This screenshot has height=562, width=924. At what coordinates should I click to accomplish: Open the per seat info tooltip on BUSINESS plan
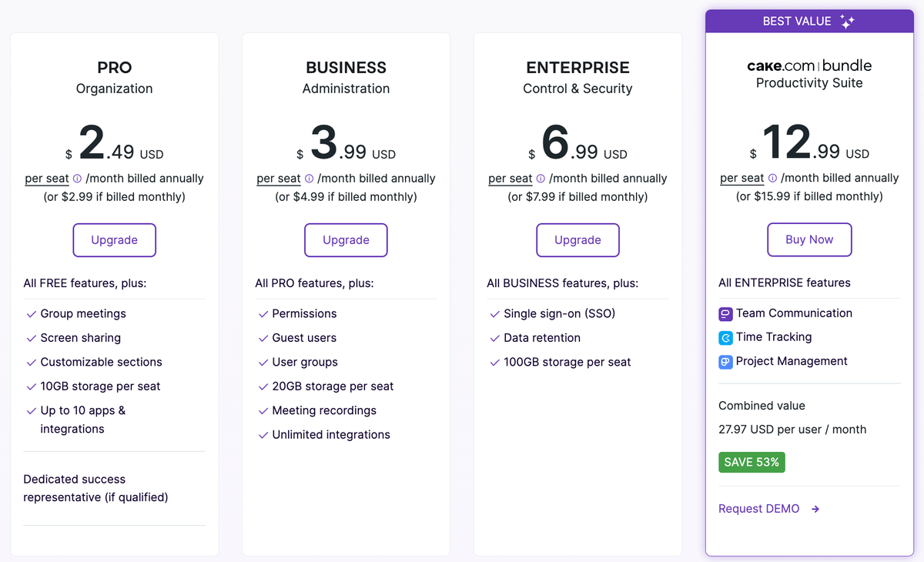coord(307,178)
